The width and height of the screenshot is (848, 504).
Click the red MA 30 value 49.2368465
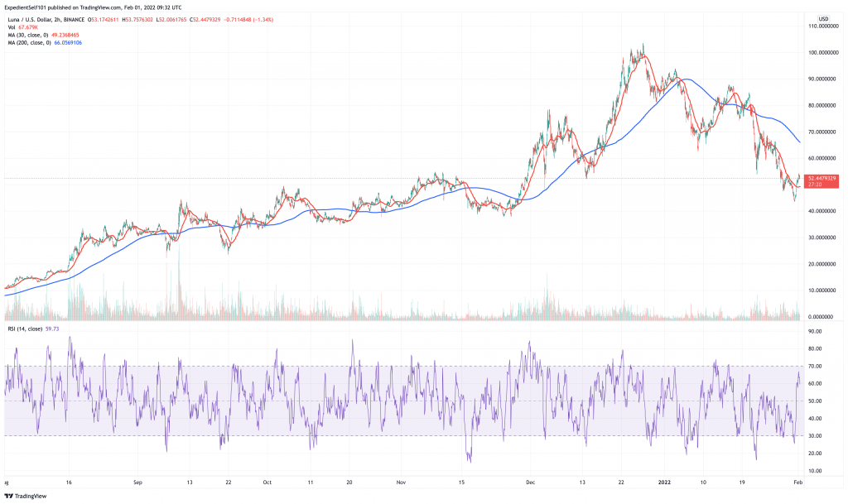coord(65,35)
